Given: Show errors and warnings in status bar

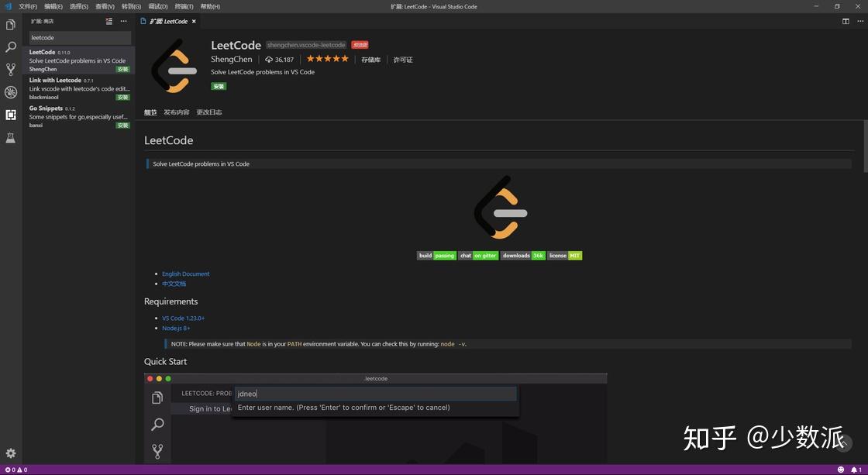Looking at the screenshot, I should click(16, 470).
